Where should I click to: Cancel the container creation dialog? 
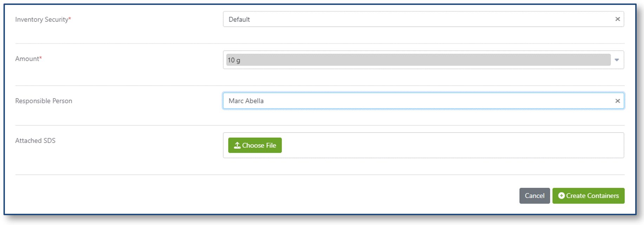(x=534, y=195)
